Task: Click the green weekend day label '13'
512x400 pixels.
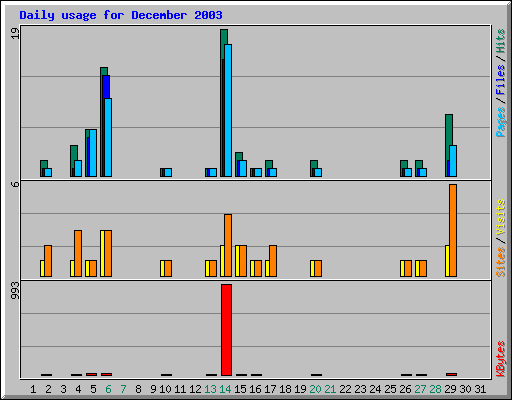Action: click(x=210, y=389)
